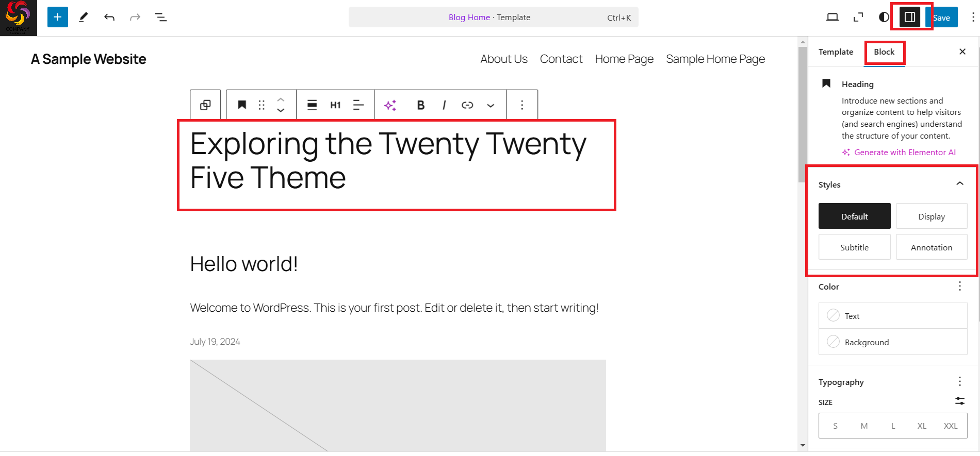This screenshot has width=980, height=456.
Task: Open the block inserter plus button
Action: pos(58,18)
